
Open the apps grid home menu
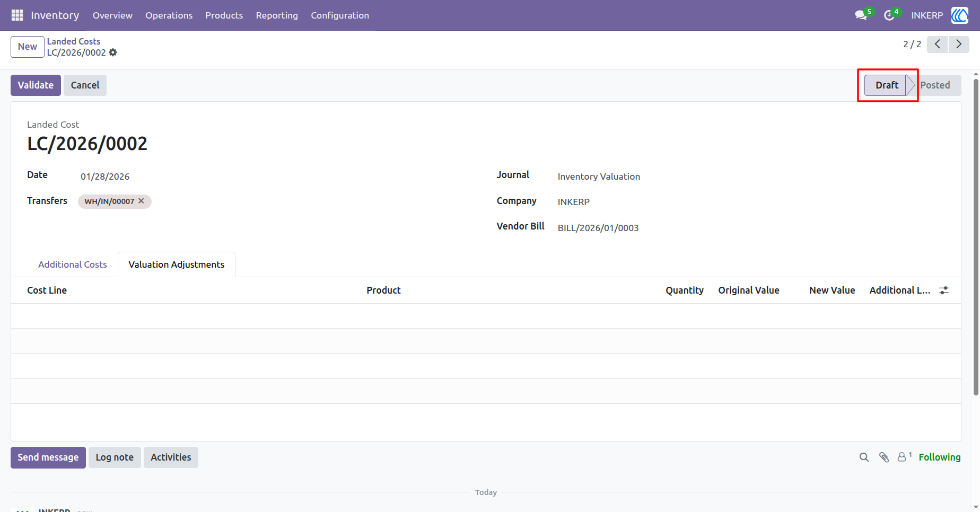[x=17, y=15]
